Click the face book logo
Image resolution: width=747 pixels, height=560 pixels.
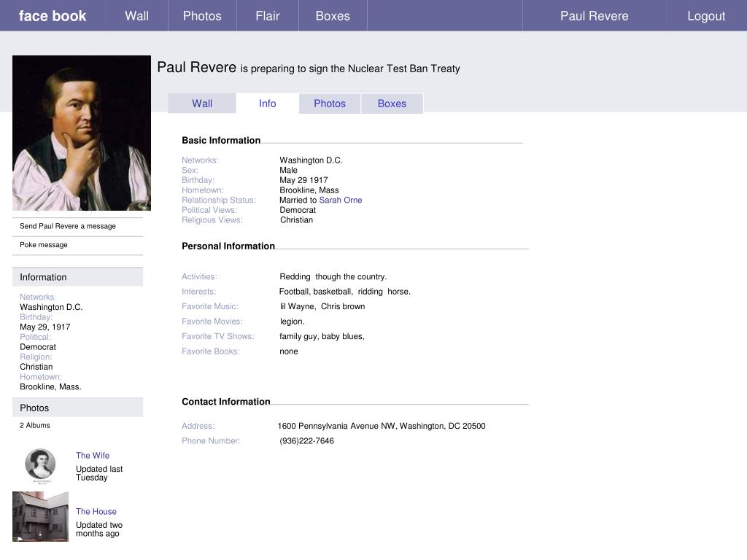pyautogui.click(x=53, y=16)
